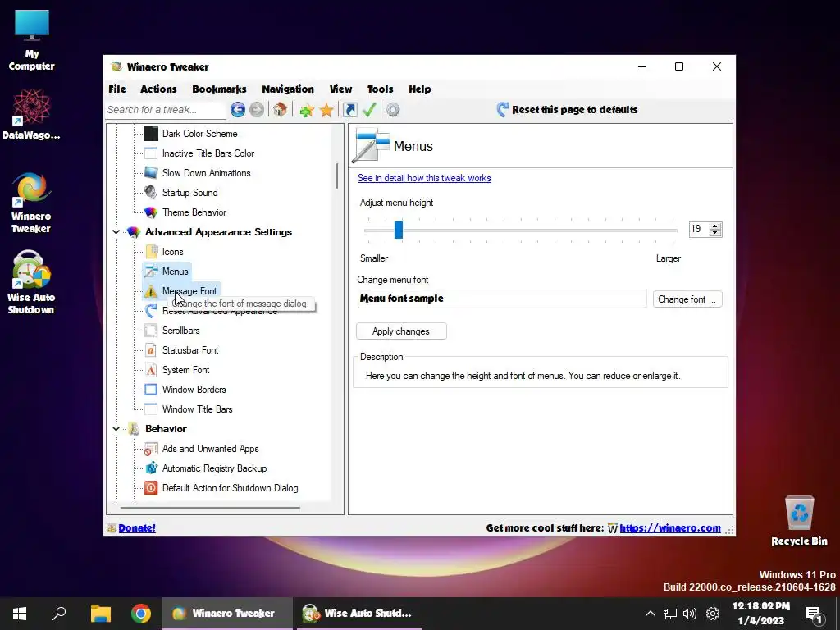Viewport: 840px width, 630px height.
Task: Click the tree horizontal scrollbar
Action: pyautogui.click(x=210, y=507)
